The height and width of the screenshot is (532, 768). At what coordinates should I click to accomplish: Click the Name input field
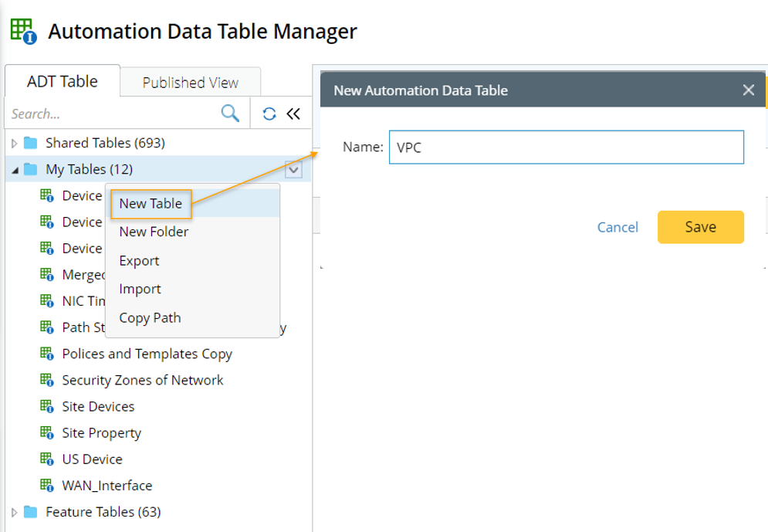pos(566,147)
